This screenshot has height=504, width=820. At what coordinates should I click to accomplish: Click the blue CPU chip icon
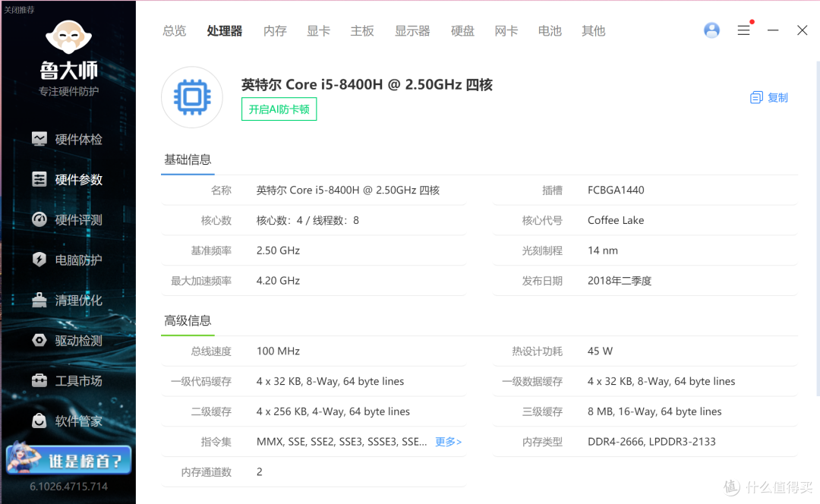192,97
